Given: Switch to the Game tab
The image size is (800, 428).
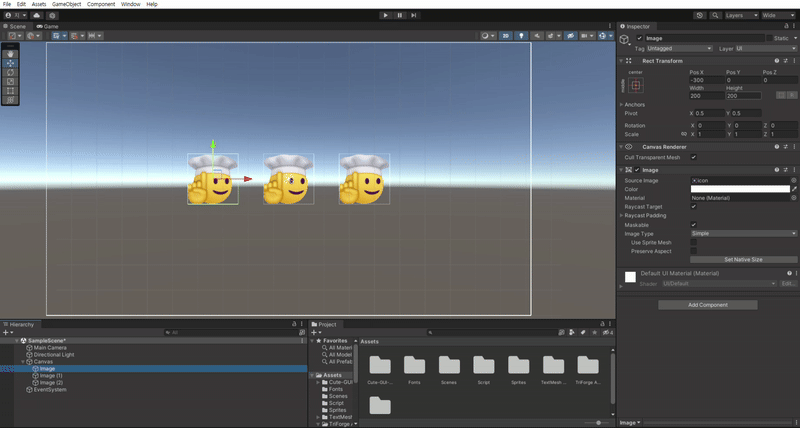Looking at the screenshot, I should (47, 26).
